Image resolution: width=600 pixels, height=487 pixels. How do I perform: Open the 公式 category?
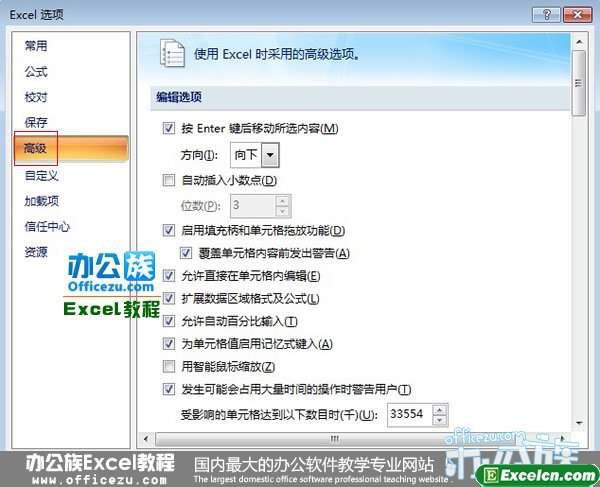pyautogui.click(x=36, y=72)
